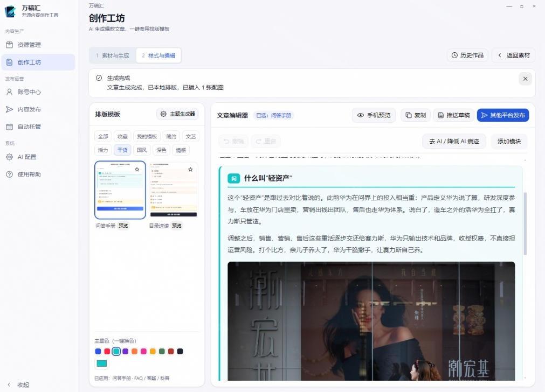Click the inserted article image
Image resolution: width=545 pixels, height=392 pixels.
click(371, 321)
